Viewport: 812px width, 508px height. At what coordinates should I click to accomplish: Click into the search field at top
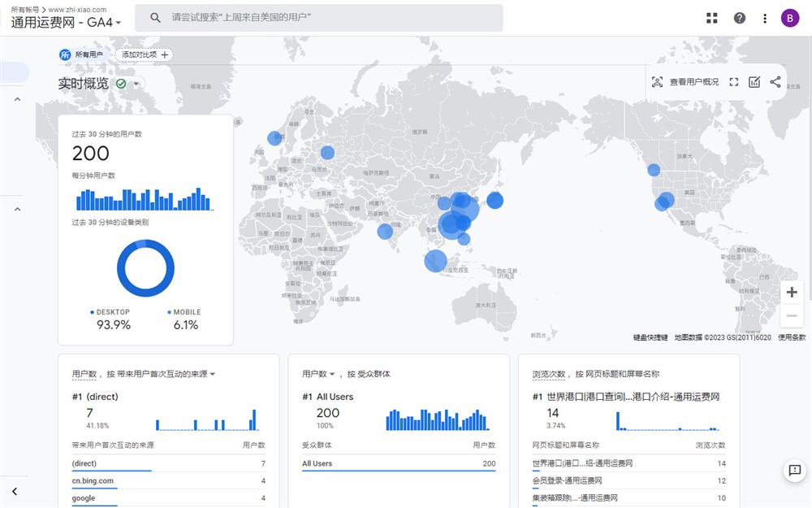click(325, 18)
